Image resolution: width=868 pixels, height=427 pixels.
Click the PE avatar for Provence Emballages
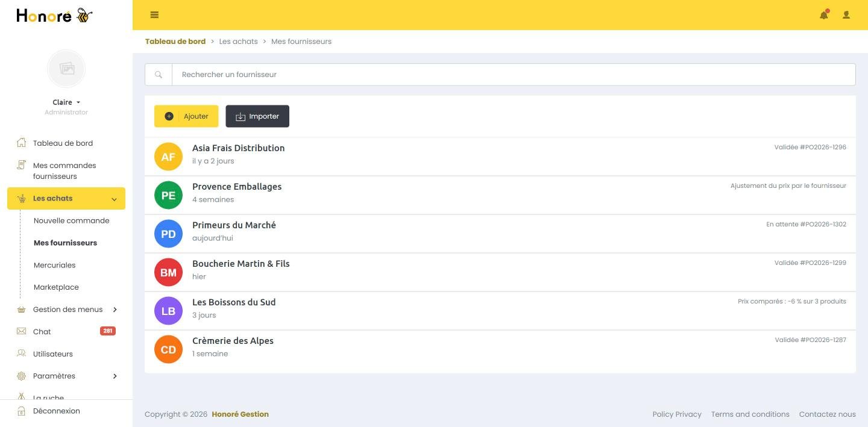168,195
